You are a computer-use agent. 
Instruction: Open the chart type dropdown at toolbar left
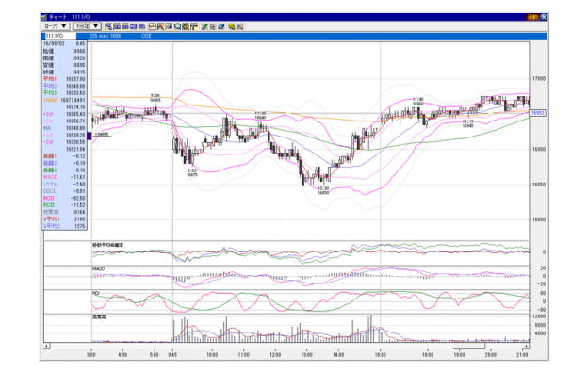(55, 26)
